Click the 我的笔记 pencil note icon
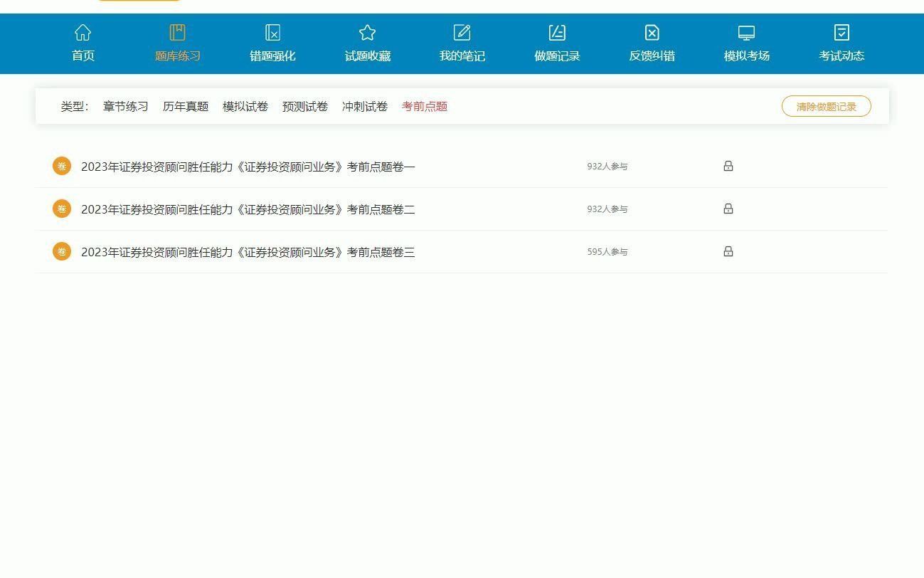The image size is (924, 578). click(x=462, y=33)
